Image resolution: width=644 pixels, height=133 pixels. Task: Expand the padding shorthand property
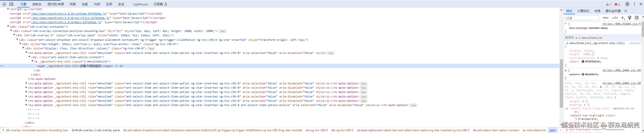point(585,105)
